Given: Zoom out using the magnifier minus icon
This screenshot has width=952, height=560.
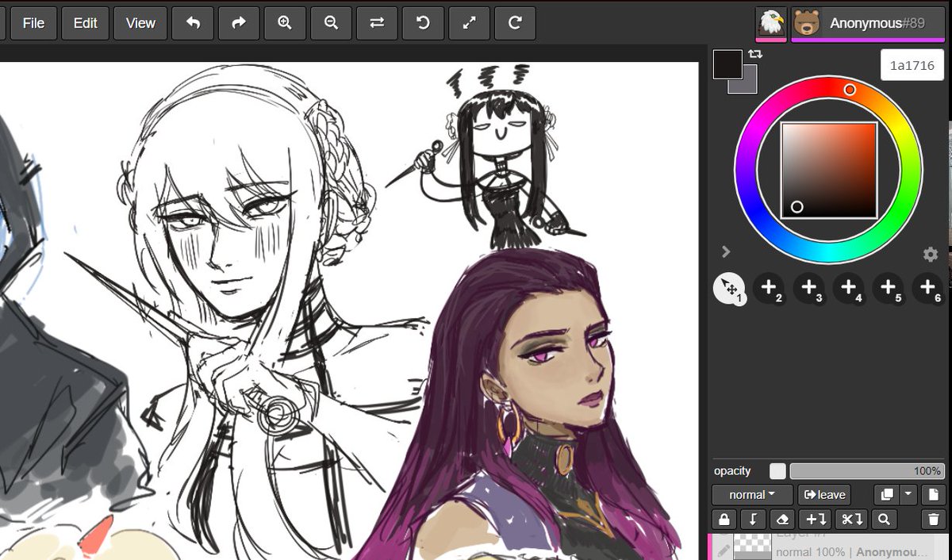Looking at the screenshot, I should click(x=331, y=23).
